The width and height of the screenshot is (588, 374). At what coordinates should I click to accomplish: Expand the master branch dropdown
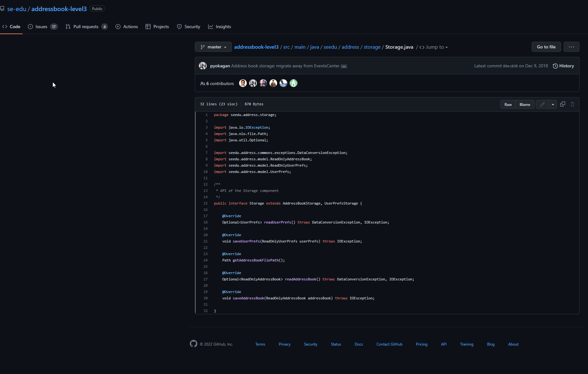[x=213, y=47]
